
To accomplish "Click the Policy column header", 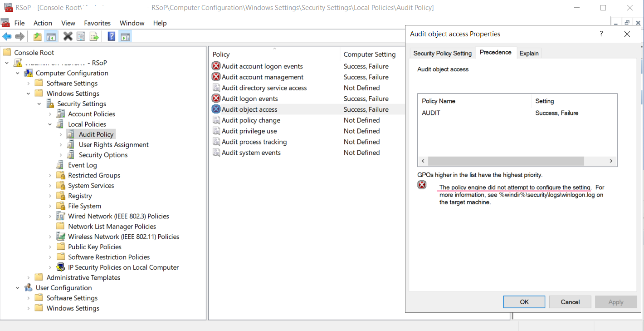I will (274, 54).
